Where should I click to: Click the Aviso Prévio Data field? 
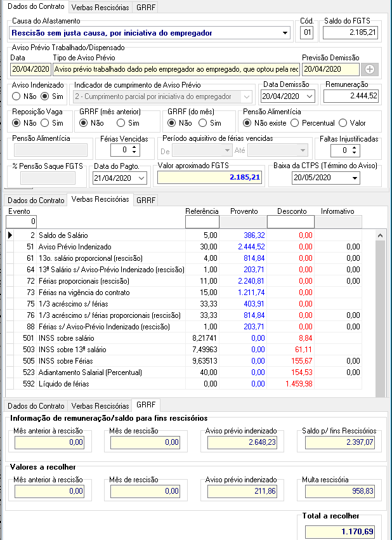30,69
